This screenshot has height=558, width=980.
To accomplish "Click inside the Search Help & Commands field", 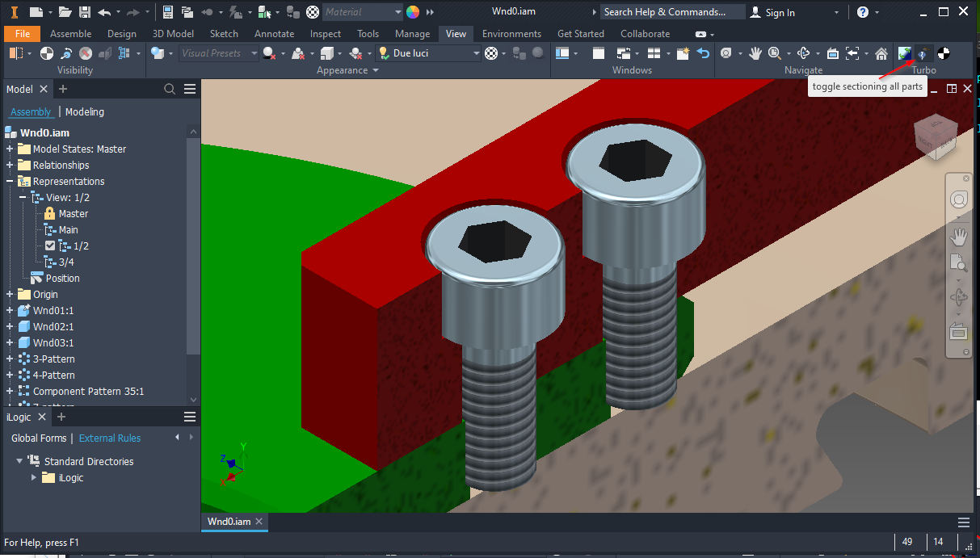I will point(672,12).
